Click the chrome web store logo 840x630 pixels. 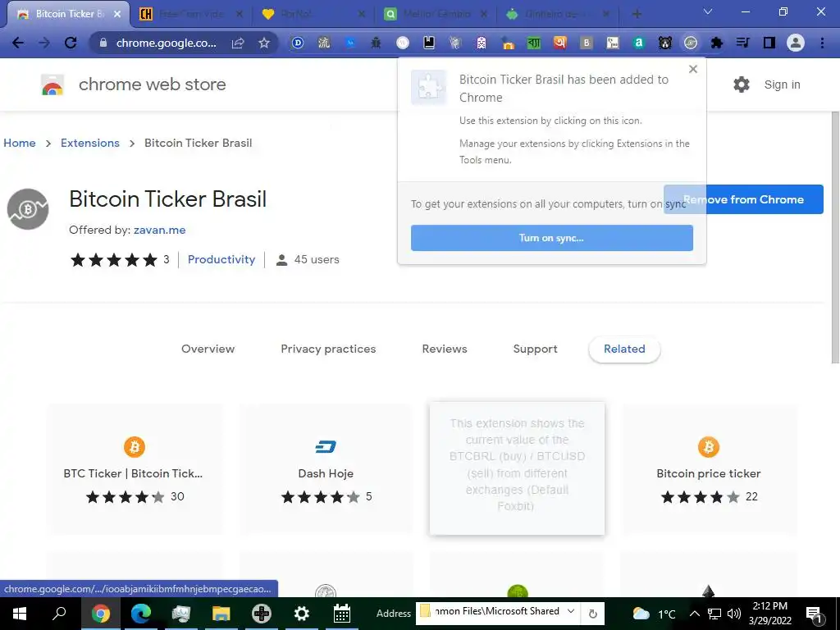pos(52,84)
